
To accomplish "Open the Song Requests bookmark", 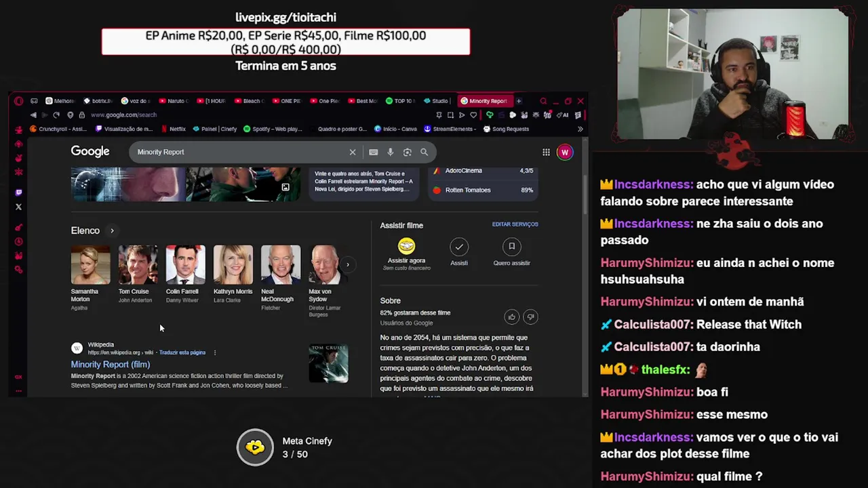I will point(505,129).
